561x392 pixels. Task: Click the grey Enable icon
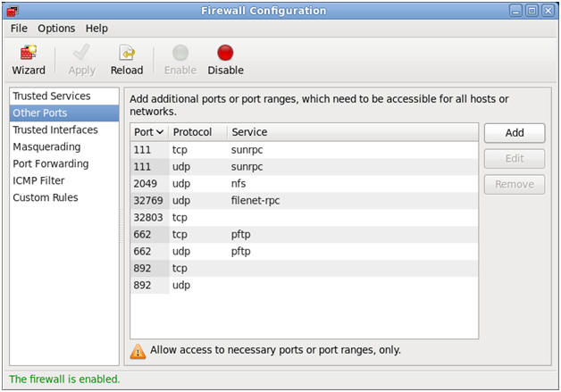click(180, 53)
